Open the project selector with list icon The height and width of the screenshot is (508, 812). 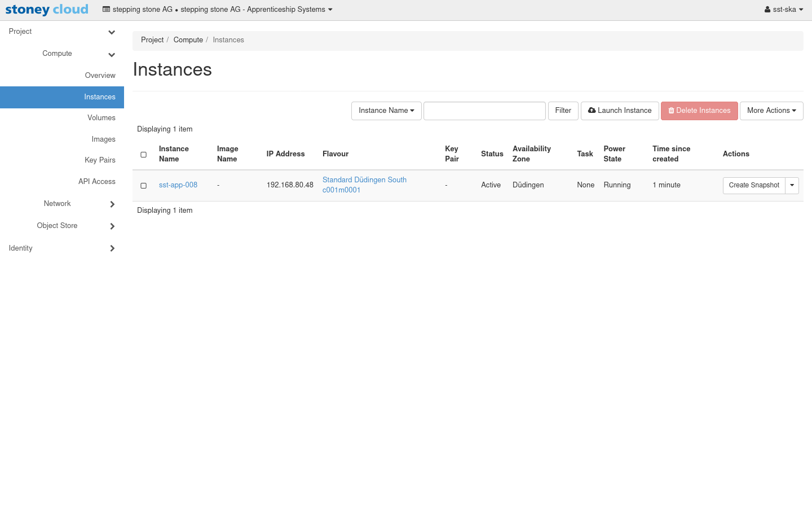pyautogui.click(x=217, y=10)
